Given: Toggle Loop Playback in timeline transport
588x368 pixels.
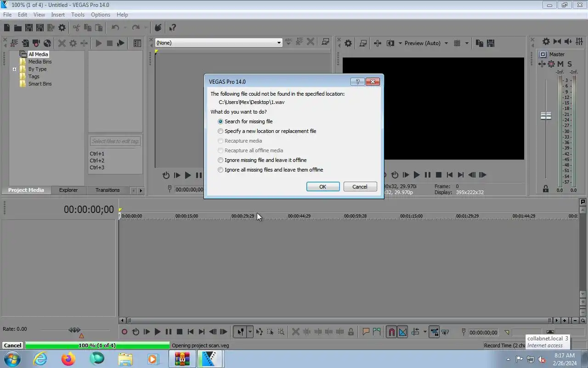Looking at the screenshot, I should [x=136, y=332].
